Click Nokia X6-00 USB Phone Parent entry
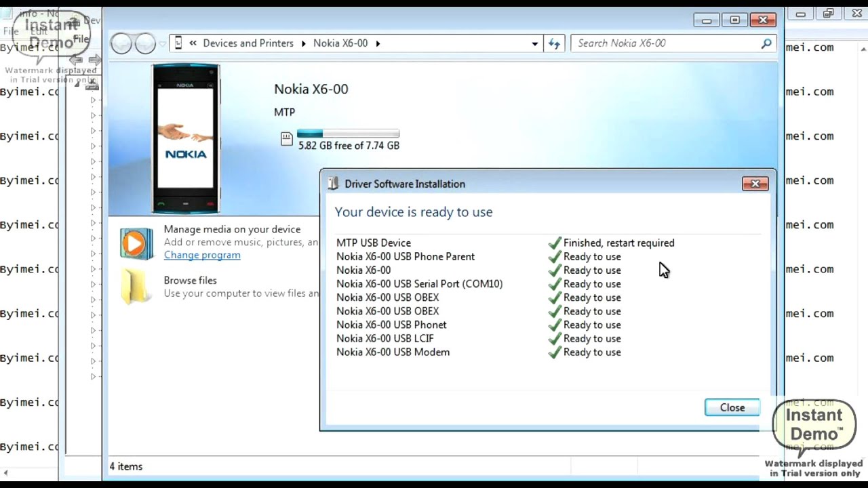This screenshot has height=488, width=868. (x=406, y=256)
